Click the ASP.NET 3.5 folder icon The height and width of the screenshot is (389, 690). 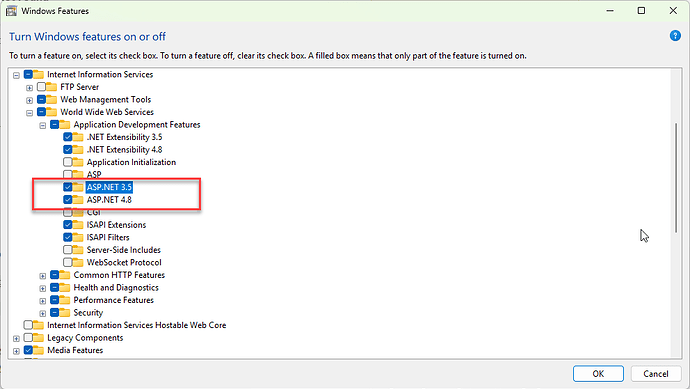point(78,187)
